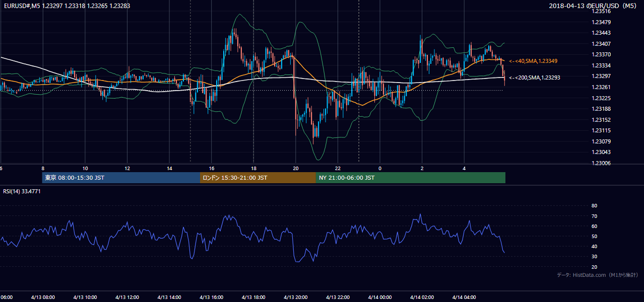Click the 200 SMA label 1.23293
Viewport: 644px width, 302px height.
click(535, 78)
